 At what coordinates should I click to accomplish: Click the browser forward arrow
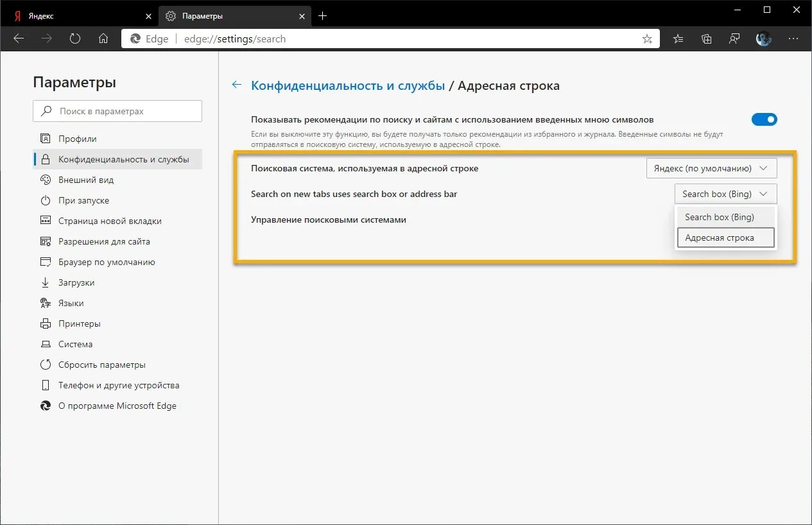click(x=47, y=39)
